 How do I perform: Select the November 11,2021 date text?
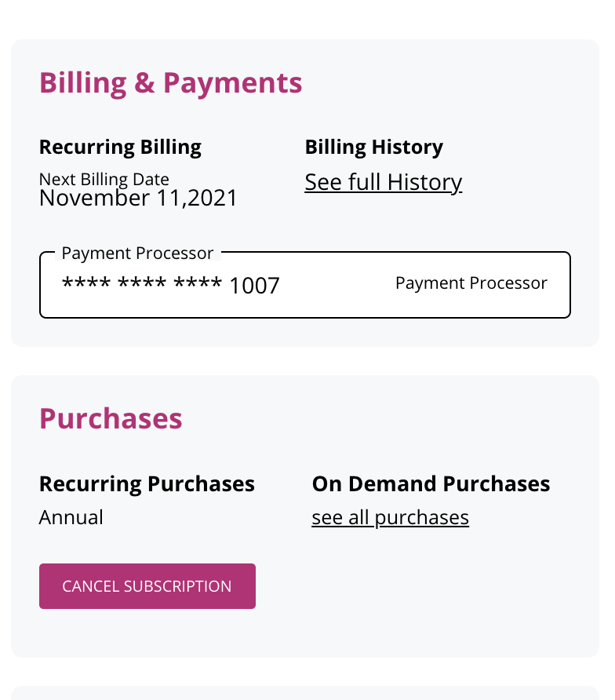[138, 198]
